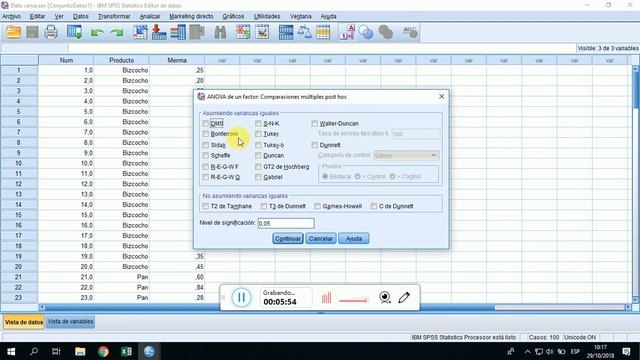Click the go to case icon
Screen dimensions: 640x360
pyautogui.click(x=140, y=32)
